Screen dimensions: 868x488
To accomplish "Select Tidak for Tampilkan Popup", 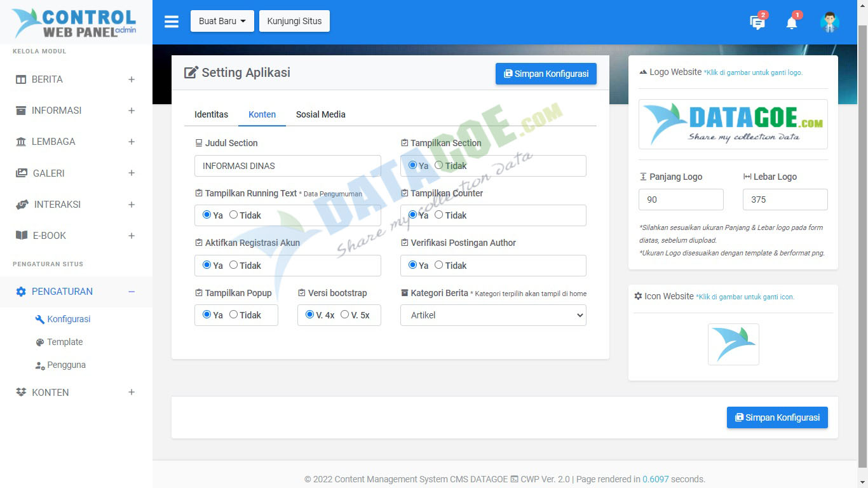I will pyautogui.click(x=234, y=315).
